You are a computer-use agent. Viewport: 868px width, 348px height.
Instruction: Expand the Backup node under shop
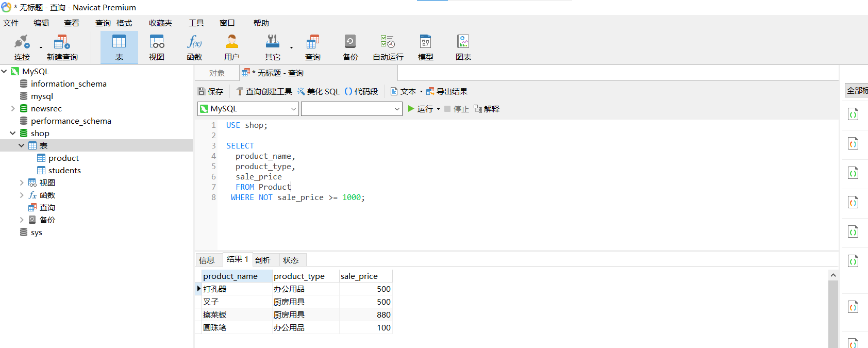click(22, 220)
